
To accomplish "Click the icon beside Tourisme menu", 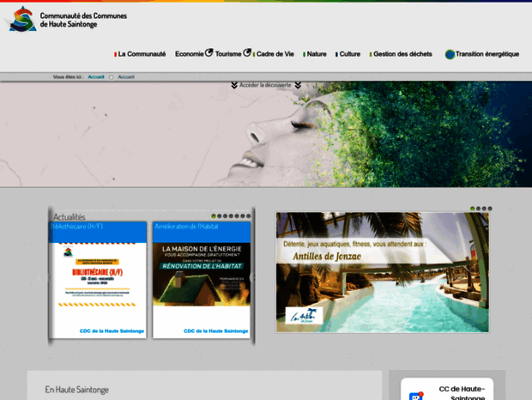I will pyautogui.click(x=247, y=53).
